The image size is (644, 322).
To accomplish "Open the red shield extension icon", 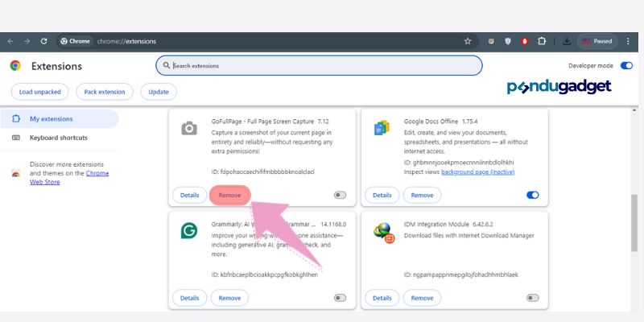I will [x=525, y=41].
